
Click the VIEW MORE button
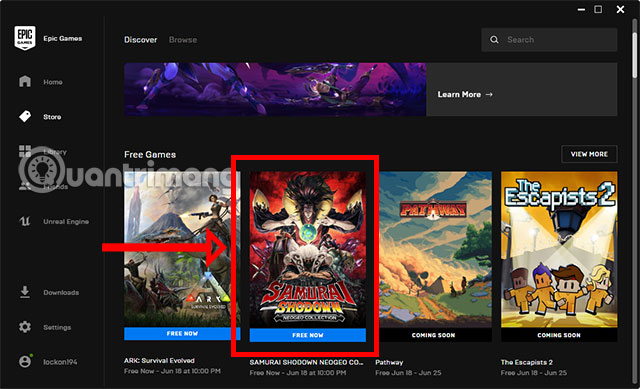click(x=589, y=154)
